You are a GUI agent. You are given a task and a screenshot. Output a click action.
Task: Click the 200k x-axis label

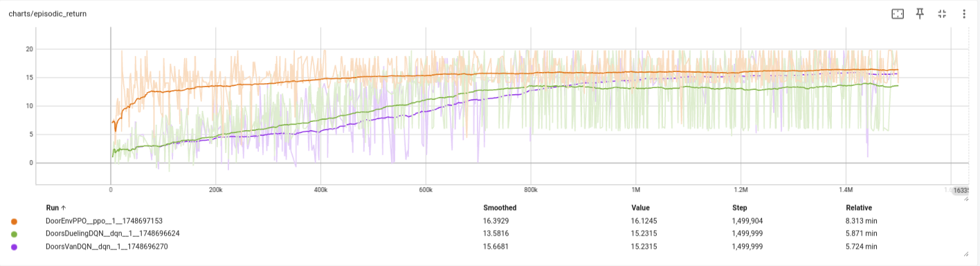215,189
